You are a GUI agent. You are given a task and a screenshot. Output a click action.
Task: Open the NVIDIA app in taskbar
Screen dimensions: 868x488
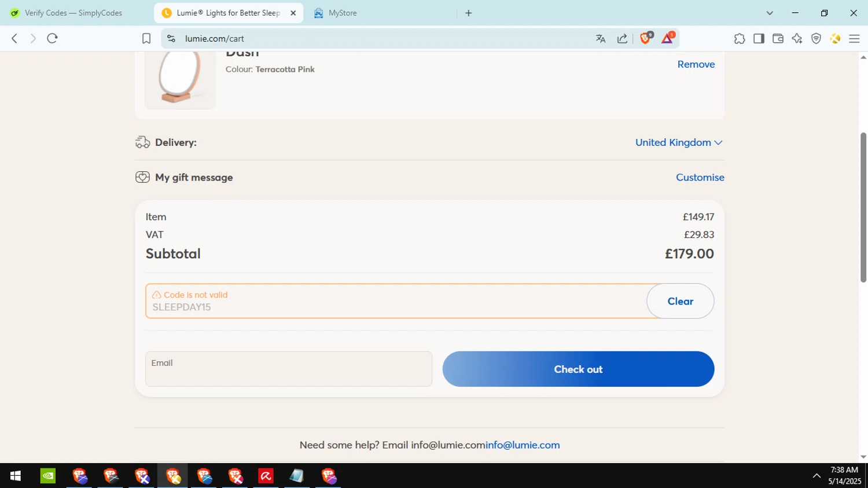(48, 476)
